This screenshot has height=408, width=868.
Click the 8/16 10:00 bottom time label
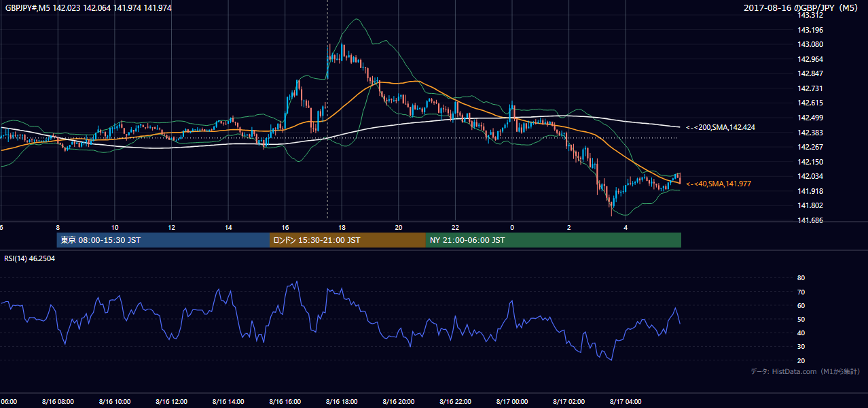point(115,401)
